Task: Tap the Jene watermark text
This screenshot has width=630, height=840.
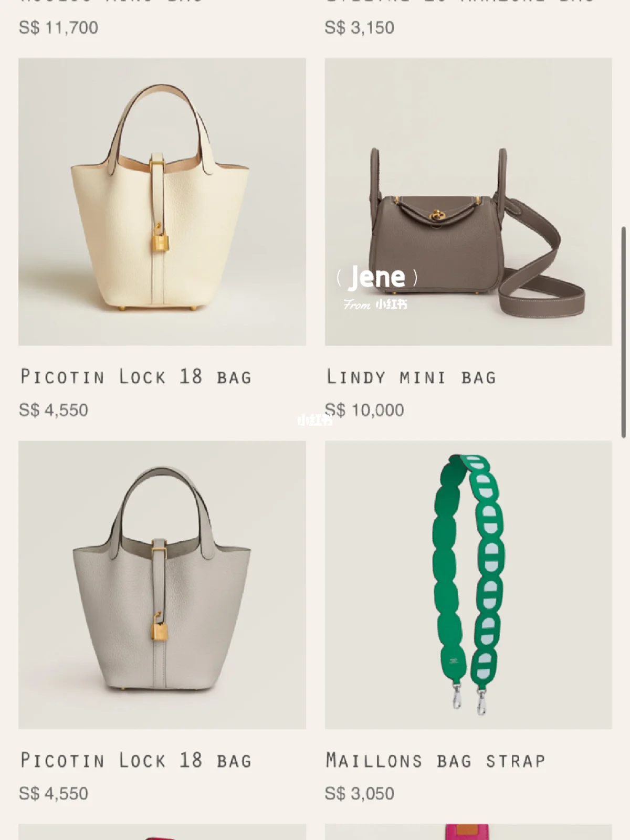Action: 377,277
